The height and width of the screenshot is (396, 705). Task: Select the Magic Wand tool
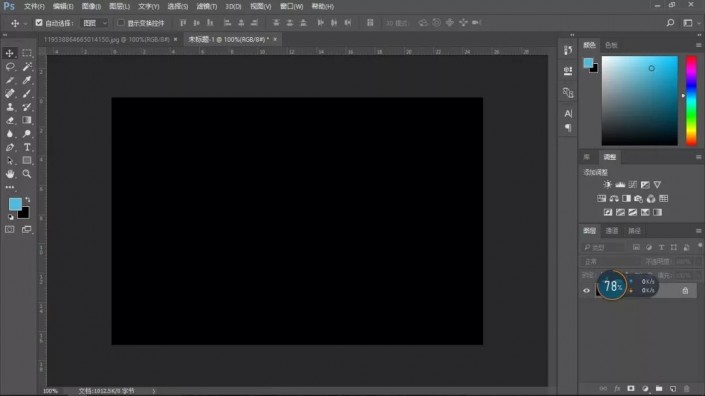point(27,67)
